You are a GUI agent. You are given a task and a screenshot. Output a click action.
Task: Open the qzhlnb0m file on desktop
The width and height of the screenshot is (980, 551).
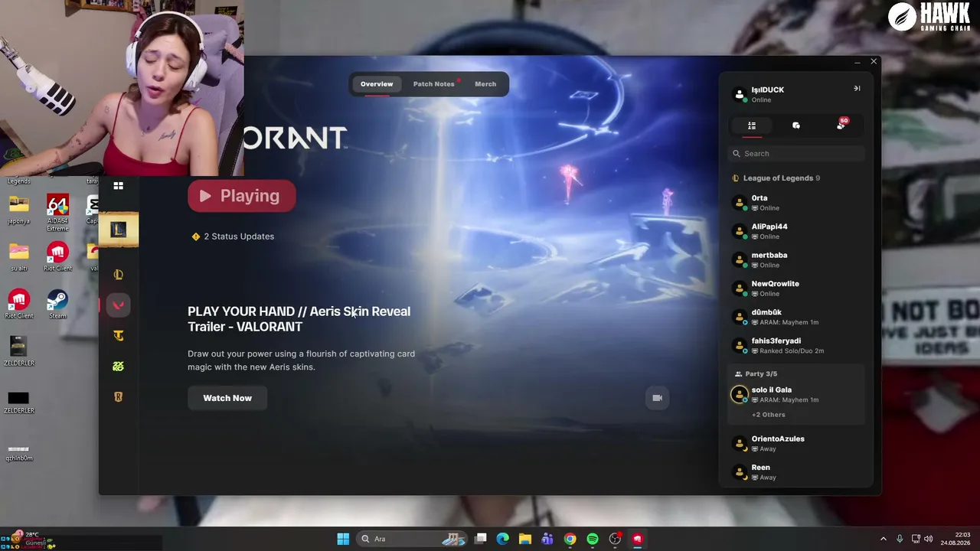[18, 452]
